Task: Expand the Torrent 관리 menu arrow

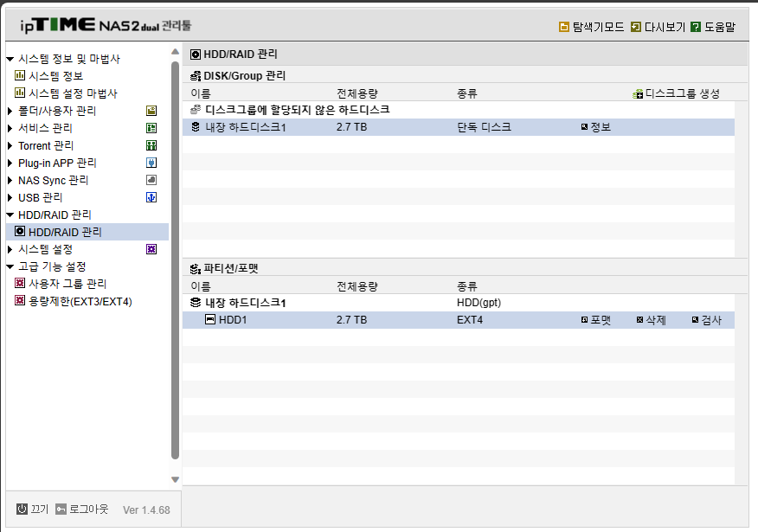Action: pyautogui.click(x=10, y=145)
